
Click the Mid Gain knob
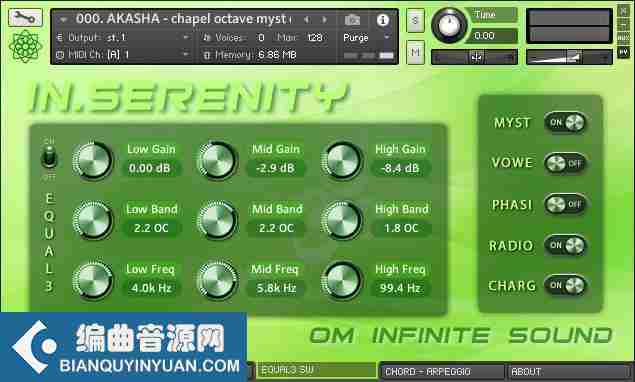coord(217,160)
